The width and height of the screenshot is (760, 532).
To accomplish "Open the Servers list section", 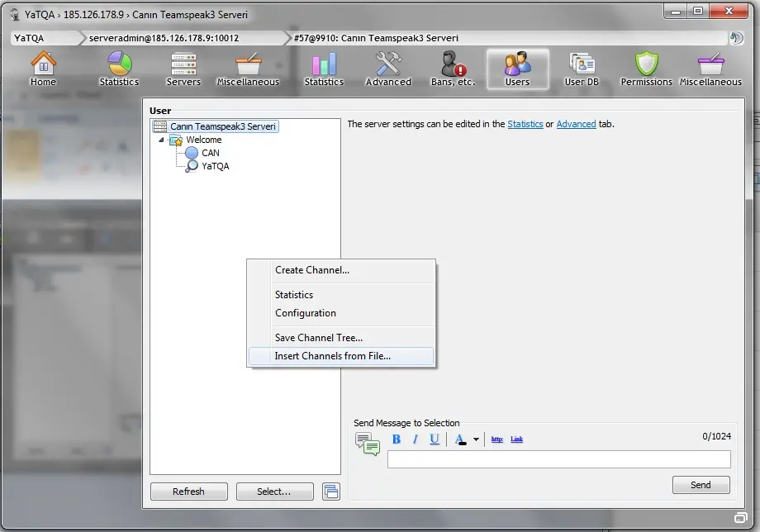I will tap(183, 69).
